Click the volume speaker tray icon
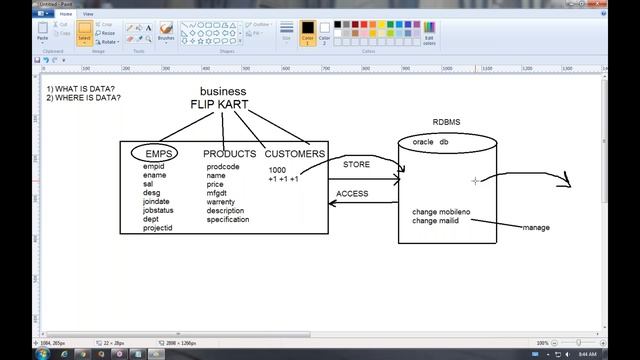 pyautogui.click(x=567, y=354)
